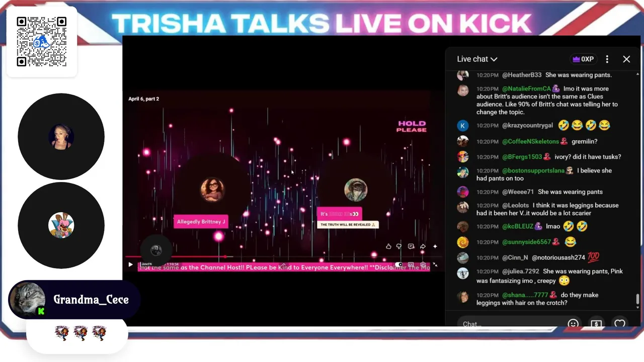Image resolution: width=644 pixels, height=362 pixels.
Task: Click the small webcam bubble in video
Action: point(156,249)
